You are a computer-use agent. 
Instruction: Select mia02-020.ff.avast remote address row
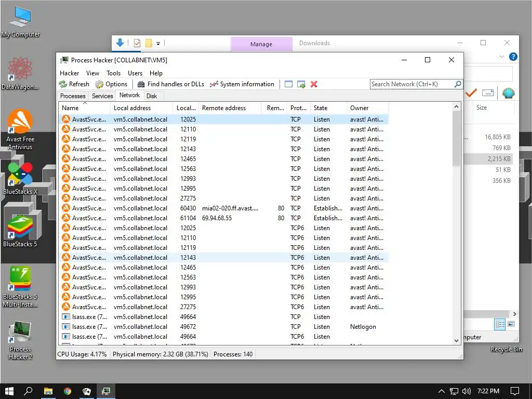click(x=224, y=208)
